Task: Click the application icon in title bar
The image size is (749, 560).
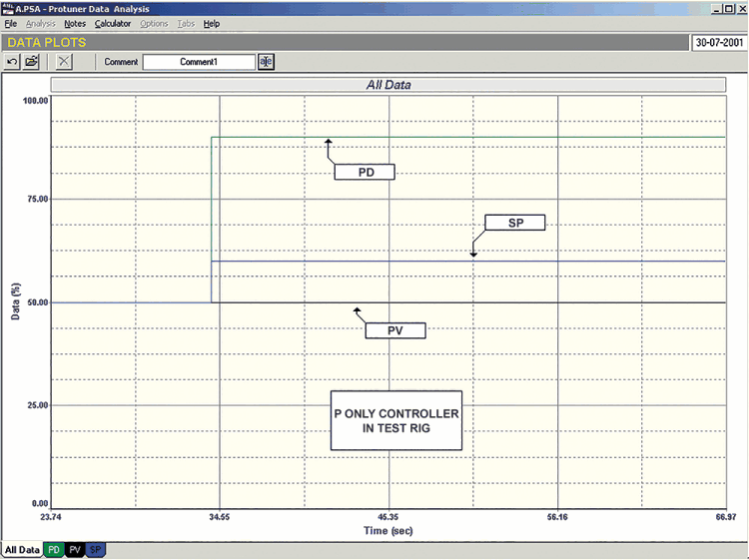Action: (x=7, y=7)
